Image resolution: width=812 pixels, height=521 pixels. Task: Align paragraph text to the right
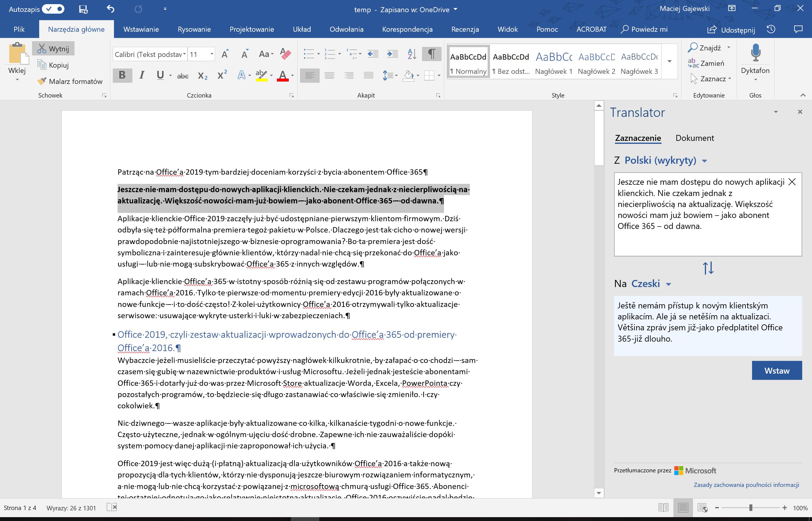(349, 75)
